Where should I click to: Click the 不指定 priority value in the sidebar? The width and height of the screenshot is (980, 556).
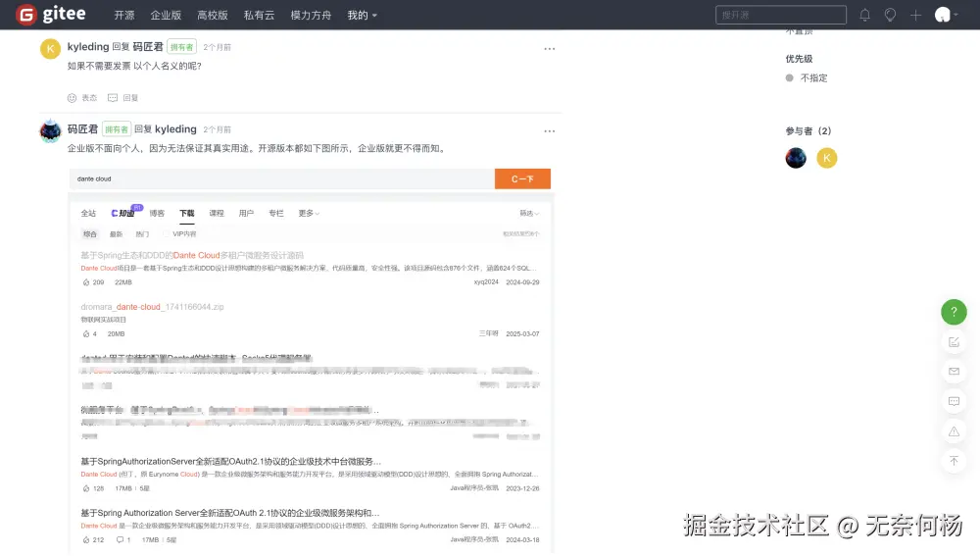(x=813, y=78)
